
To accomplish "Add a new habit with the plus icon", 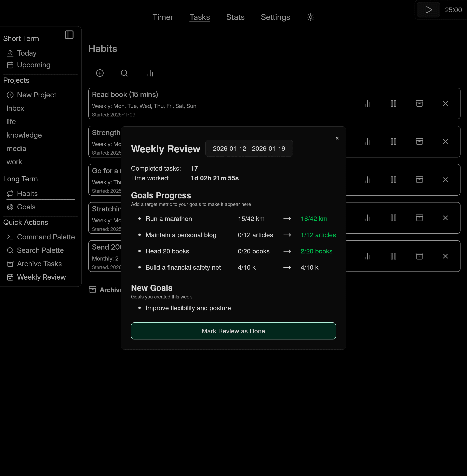I will click(x=100, y=73).
